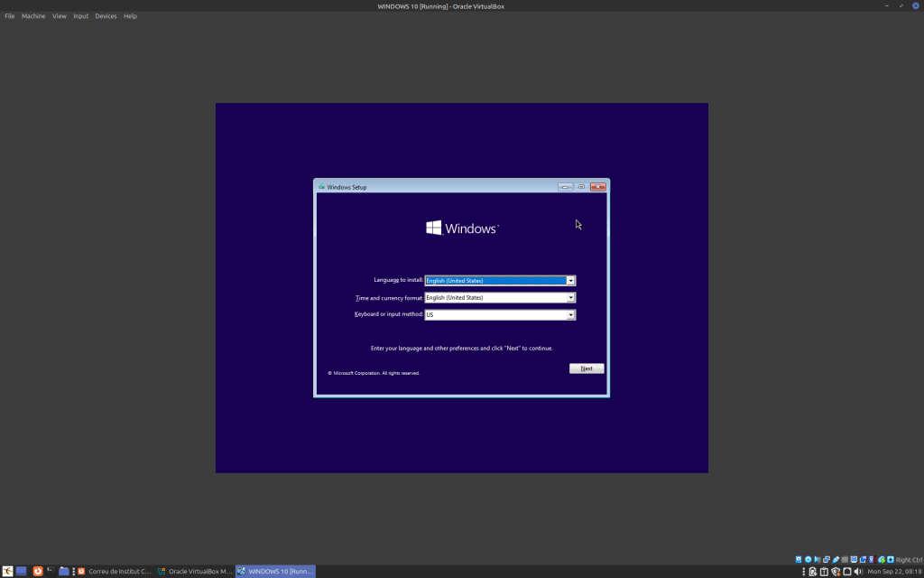Image resolution: width=924 pixels, height=578 pixels.
Task: Expand the Language to install dropdown
Action: (x=570, y=281)
